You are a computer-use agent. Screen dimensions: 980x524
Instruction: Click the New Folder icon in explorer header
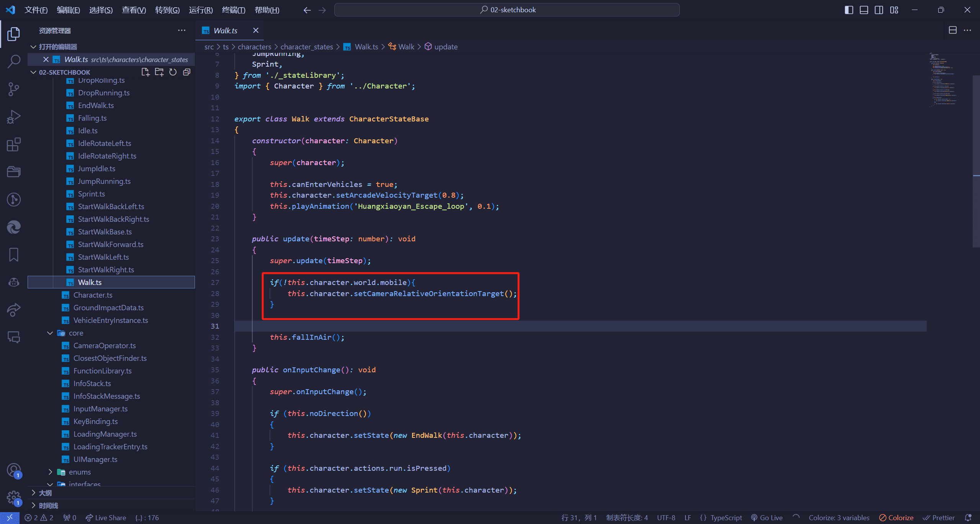pos(159,72)
